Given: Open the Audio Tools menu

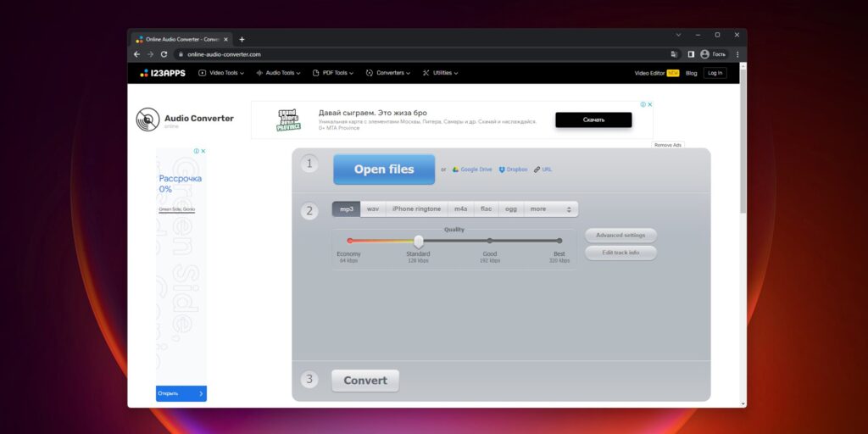Looking at the screenshot, I should tap(278, 73).
